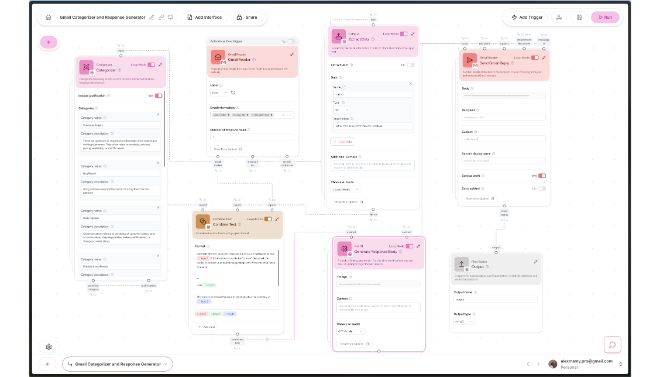Open the chat bubble icon
This screenshot has width=660, height=377.
click(612, 345)
